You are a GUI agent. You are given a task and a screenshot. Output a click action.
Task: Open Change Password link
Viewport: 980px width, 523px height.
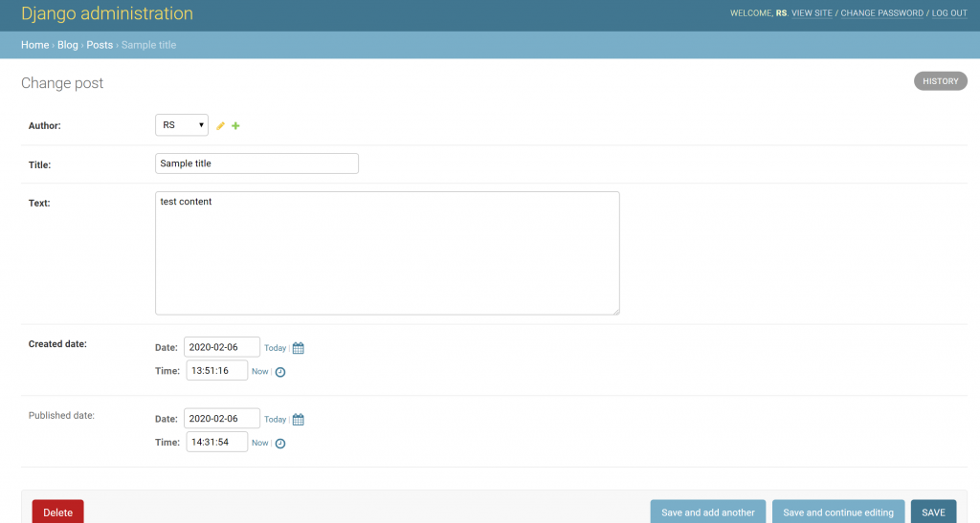coord(881,13)
